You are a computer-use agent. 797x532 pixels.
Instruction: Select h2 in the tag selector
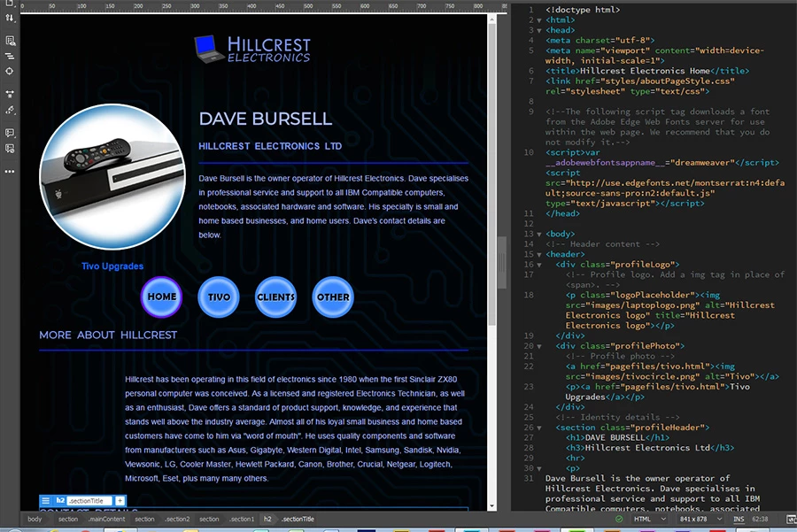click(x=267, y=519)
